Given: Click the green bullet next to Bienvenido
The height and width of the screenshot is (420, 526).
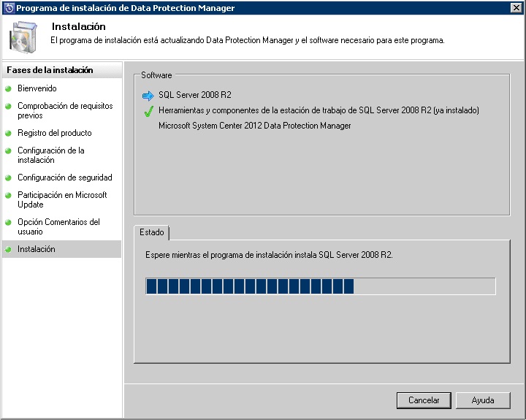Looking at the screenshot, I should pyautogui.click(x=8, y=89).
